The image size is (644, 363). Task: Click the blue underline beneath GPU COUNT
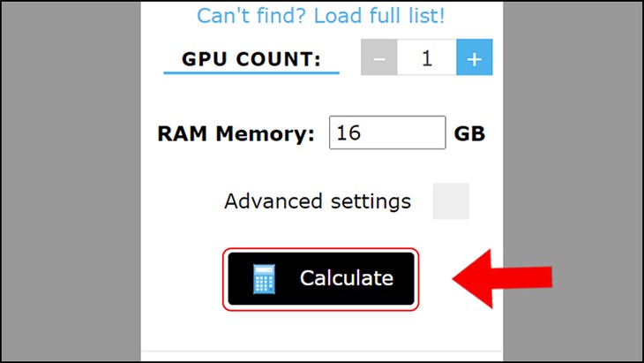click(251, 72)
